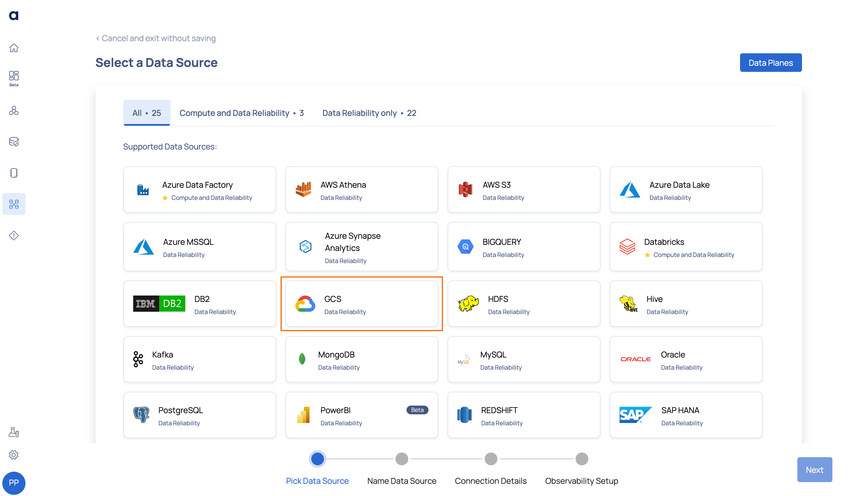Click the MongoDB leaf logo icon
This screenshot has height=496, width=868.
[302, 359]
